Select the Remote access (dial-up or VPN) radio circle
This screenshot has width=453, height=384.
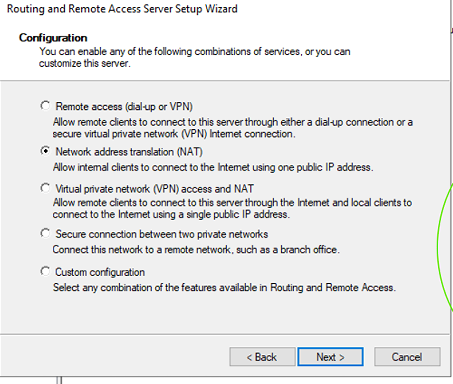[x=45, y=106]
